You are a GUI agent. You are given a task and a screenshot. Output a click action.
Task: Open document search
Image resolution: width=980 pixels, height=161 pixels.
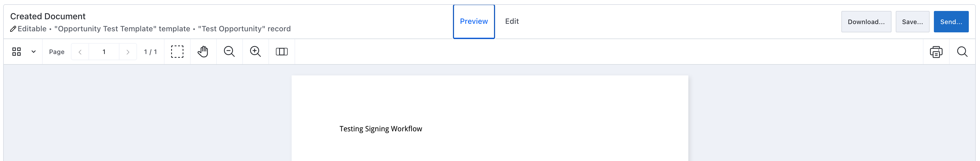pos(962,52)
